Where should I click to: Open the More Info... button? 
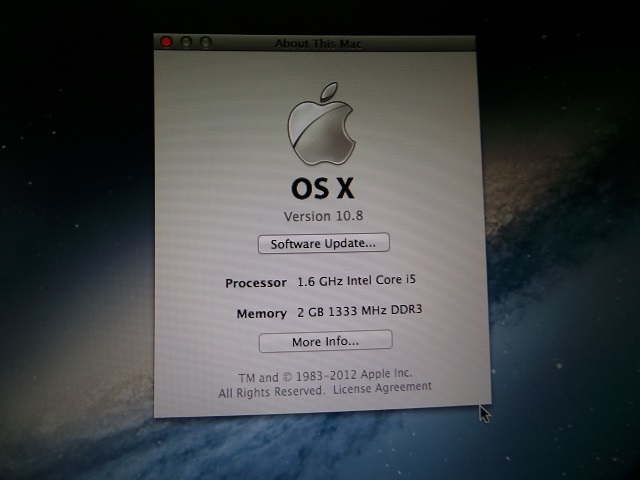(x=326, y=341)
